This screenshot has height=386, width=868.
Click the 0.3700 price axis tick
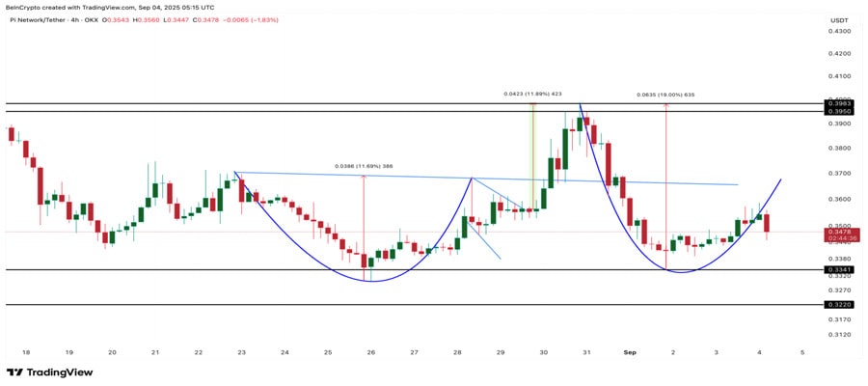(839, 174)
